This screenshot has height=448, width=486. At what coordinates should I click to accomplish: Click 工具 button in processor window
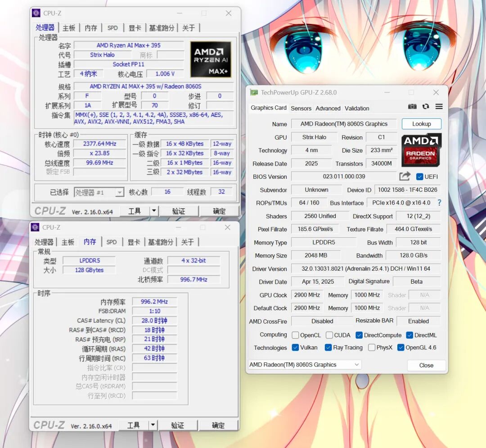(x=135, y=211)
